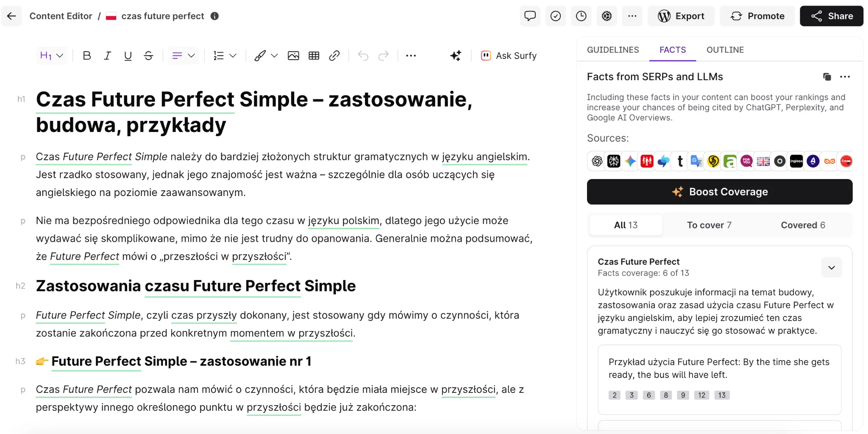This screenshot has width=868, height=434.
Task: Click the 'czas future perfect' document title
Action: coord(163,16)
